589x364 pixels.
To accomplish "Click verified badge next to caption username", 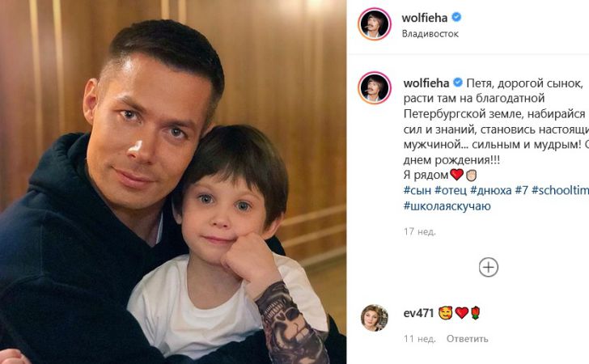I will 458,83.
